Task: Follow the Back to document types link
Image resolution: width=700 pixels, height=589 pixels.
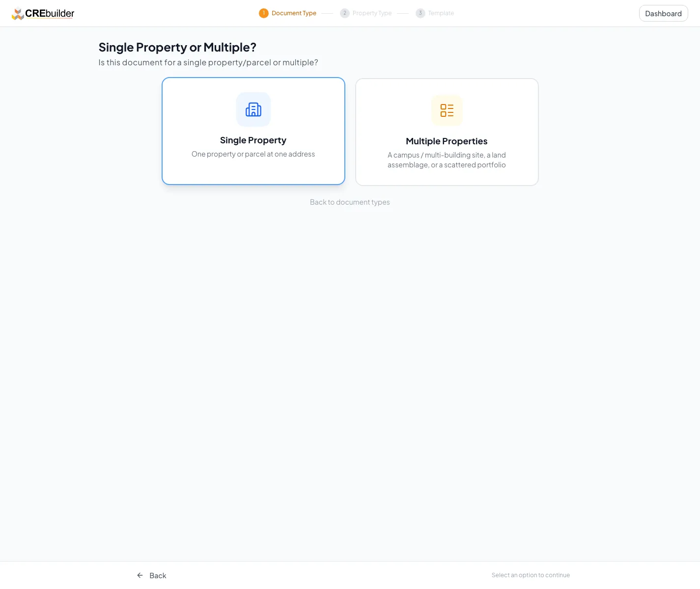Action: point(350,202)
